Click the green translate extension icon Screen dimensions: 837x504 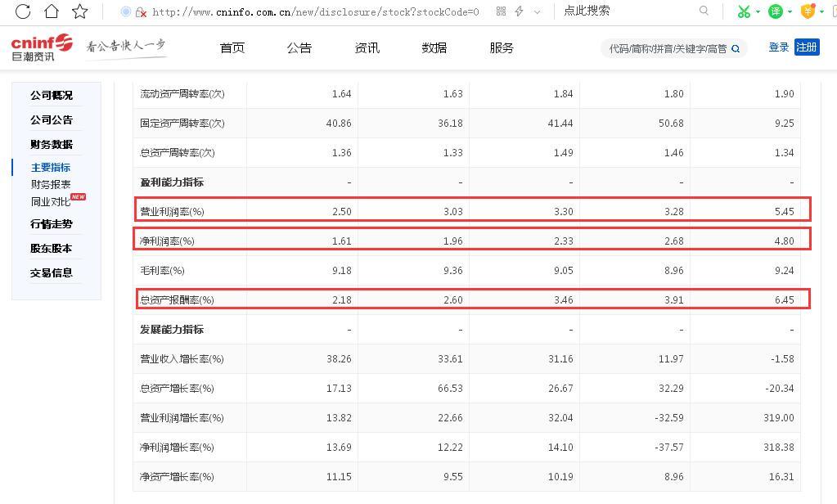(x=775, y=11)
